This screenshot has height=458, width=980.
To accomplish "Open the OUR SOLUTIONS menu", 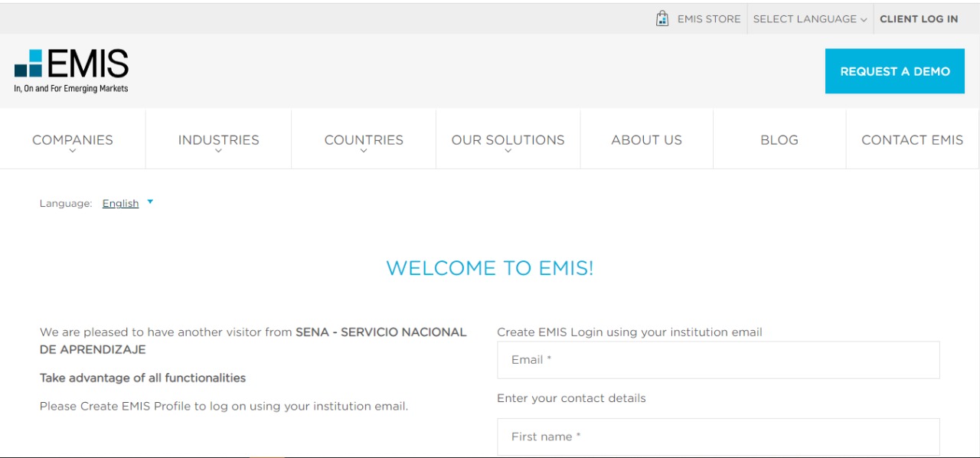I will [508, 139].
